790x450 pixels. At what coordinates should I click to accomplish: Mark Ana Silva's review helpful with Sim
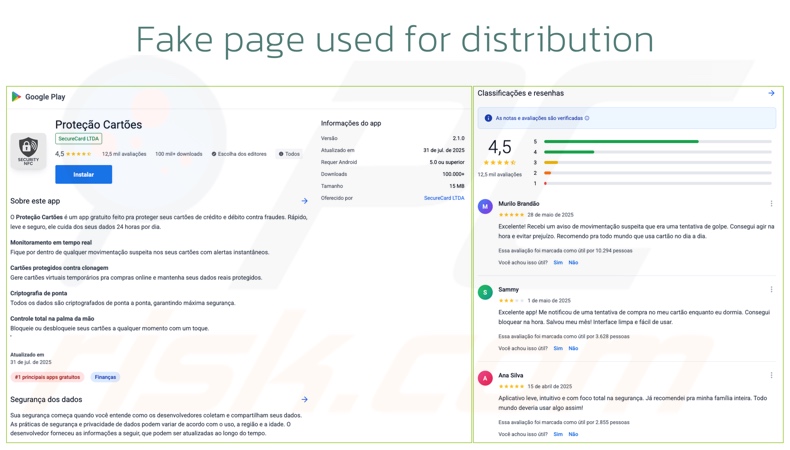[558, 435]
